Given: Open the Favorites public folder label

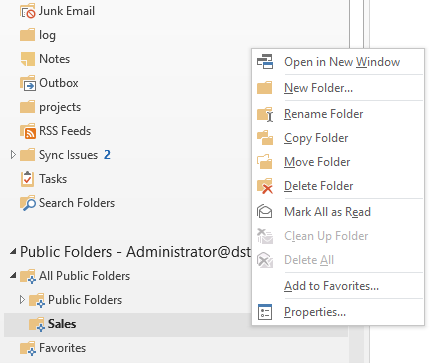Looking at the screenshot, I should click(63, 348).
